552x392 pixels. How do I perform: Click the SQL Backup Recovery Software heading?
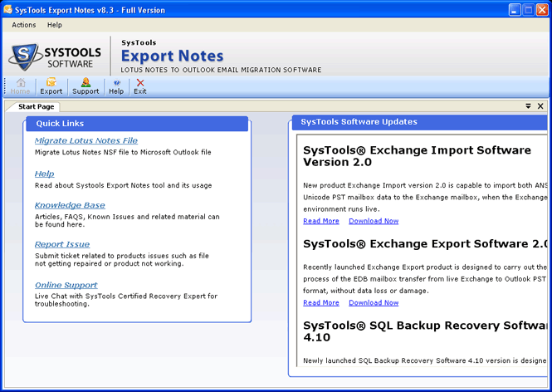tap(424, 331)
